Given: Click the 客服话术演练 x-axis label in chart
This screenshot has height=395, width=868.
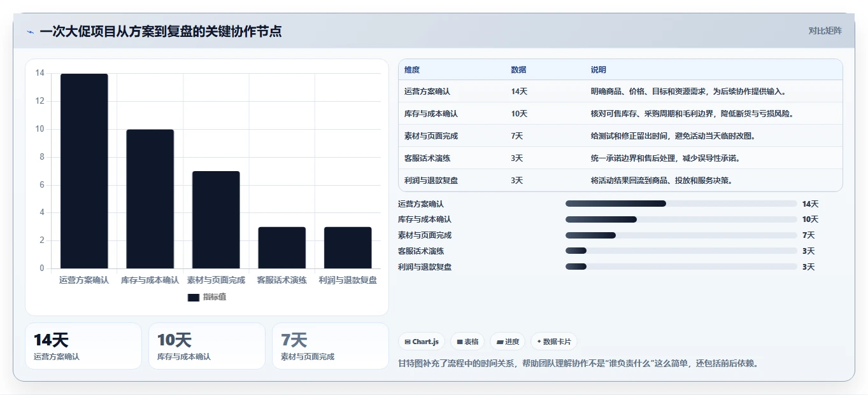Looking at the screenshot, I should pos(281,280).
